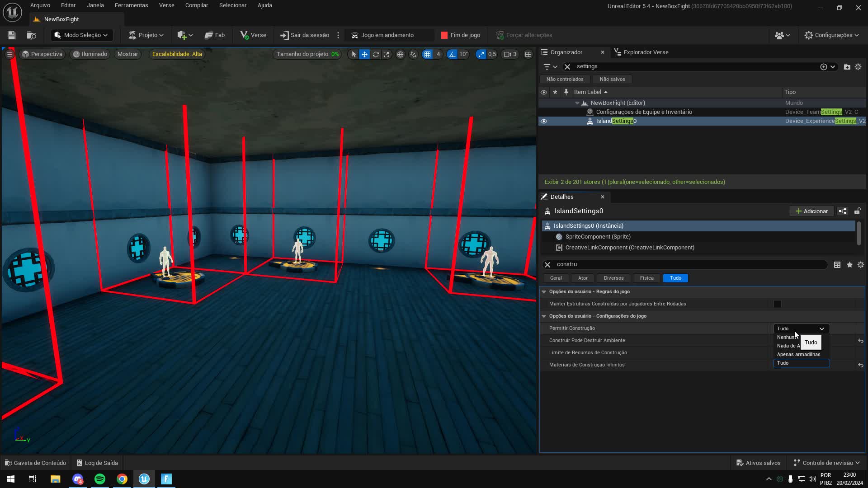Collapse NewBoxFight (Editor) tree node
The width and height of the screenshot is (868, 488).
(577, 103)
